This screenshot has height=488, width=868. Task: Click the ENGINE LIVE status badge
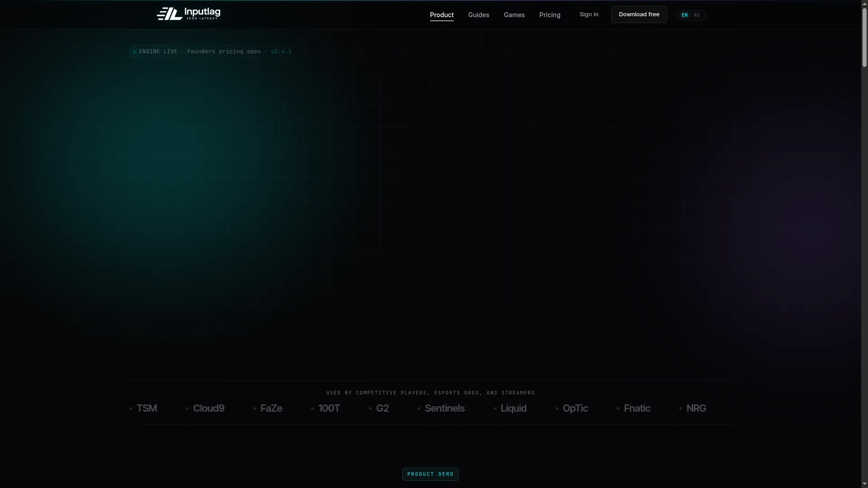[213, 52]
